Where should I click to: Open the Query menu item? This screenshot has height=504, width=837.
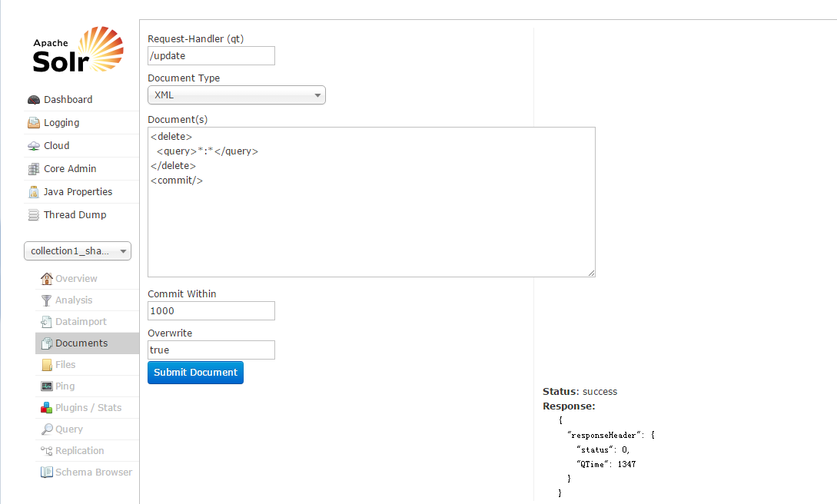point(68,429)
